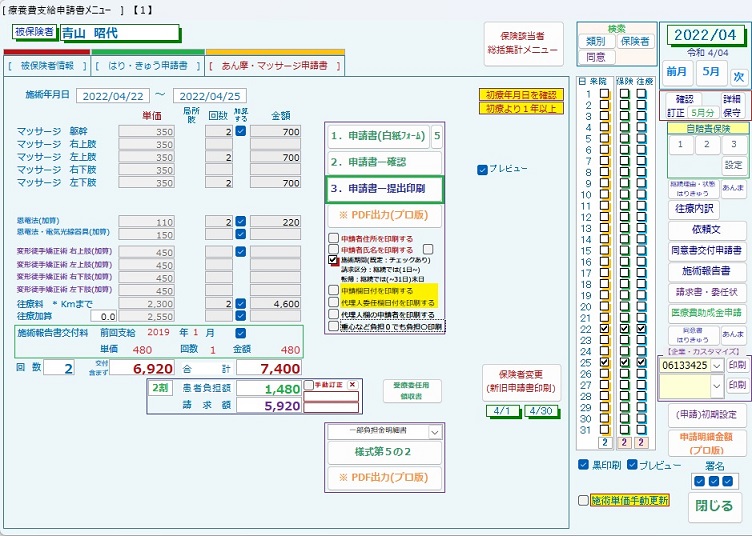
Task: Clear manual correction with the red × button
Action: 352,385
